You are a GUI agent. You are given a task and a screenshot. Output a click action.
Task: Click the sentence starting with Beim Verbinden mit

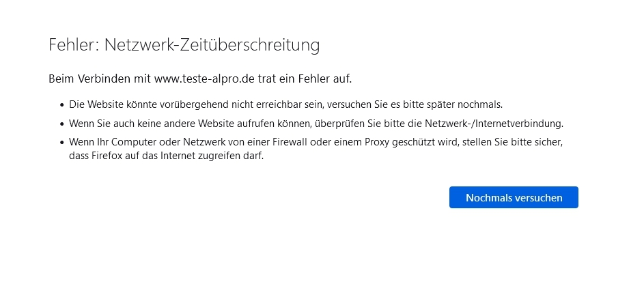click(x=200, y=79)
